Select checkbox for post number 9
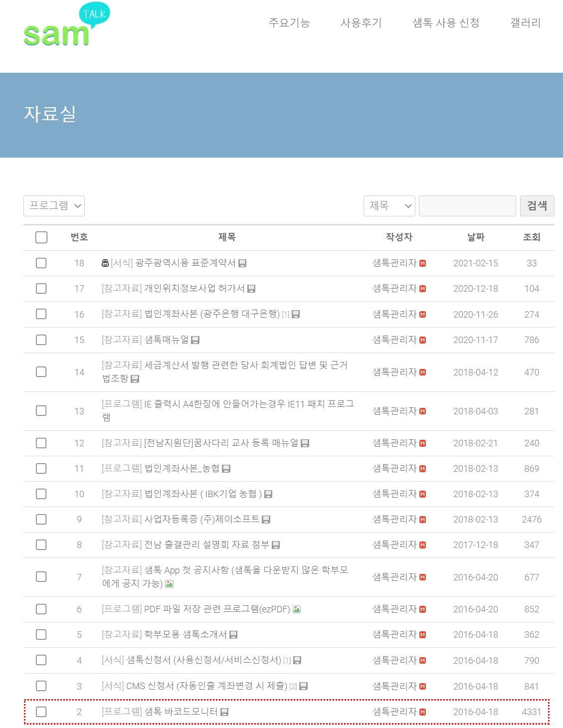 click(x=41, y=519)
